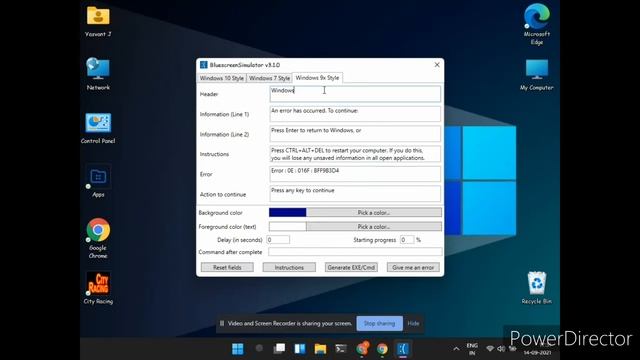Select the Windows 9x Style tab
This screenshot has height=360, width=640.
[x=317, y=78]
